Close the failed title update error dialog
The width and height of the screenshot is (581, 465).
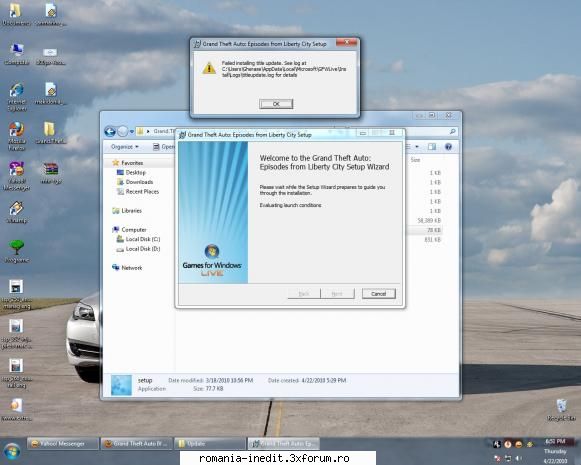click(x=347, y=42)
